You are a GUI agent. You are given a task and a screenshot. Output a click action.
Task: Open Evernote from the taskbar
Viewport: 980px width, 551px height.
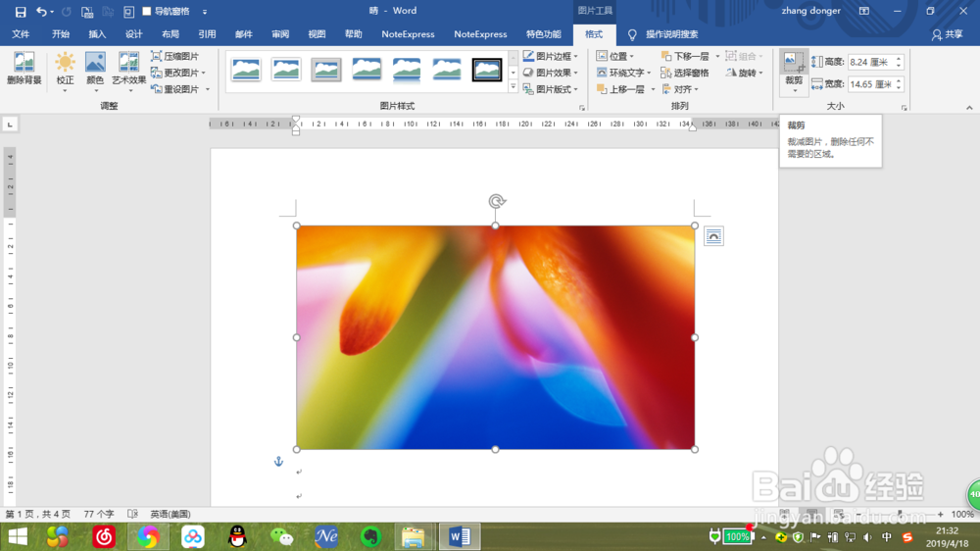click(x=371, y=536)
